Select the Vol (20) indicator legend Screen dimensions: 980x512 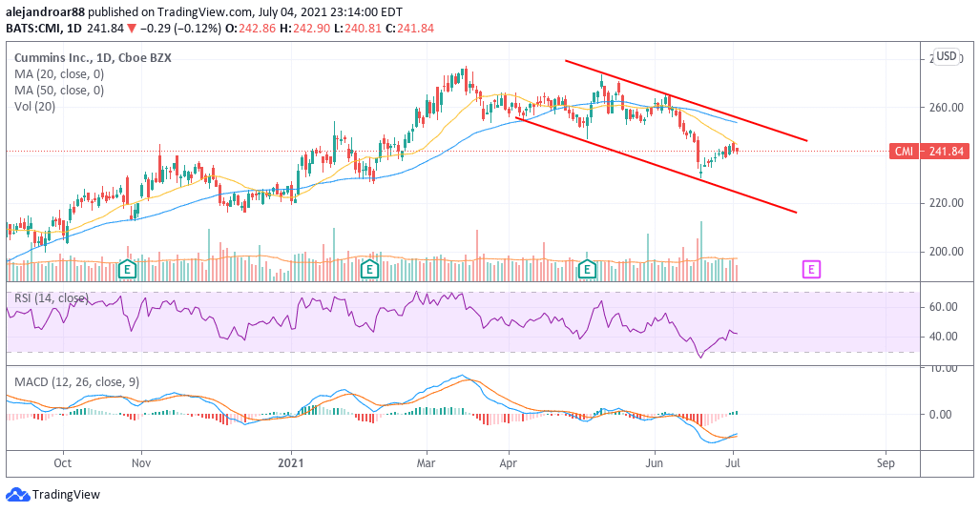tap(35, 107)
